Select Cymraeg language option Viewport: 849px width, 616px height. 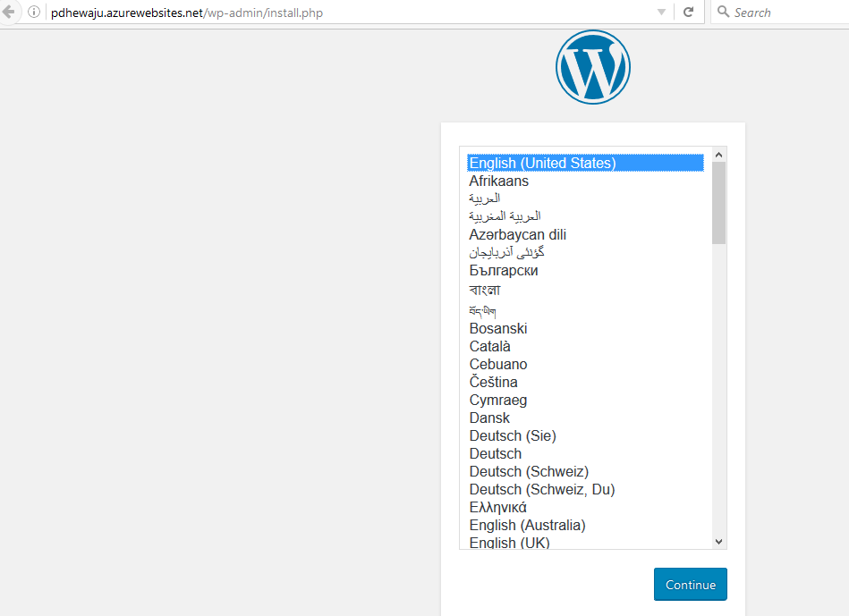(585, 400)
